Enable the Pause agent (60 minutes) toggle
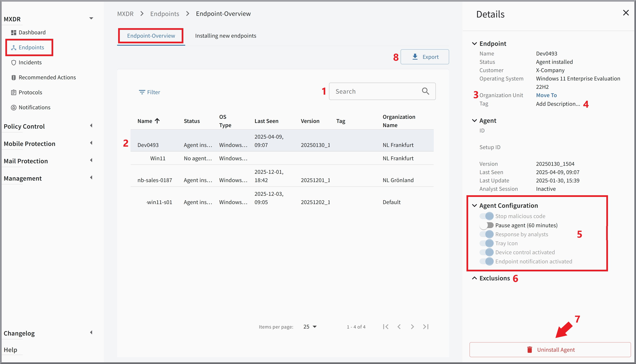Screen dimensions: 636x364 click(x=487, y=225)
